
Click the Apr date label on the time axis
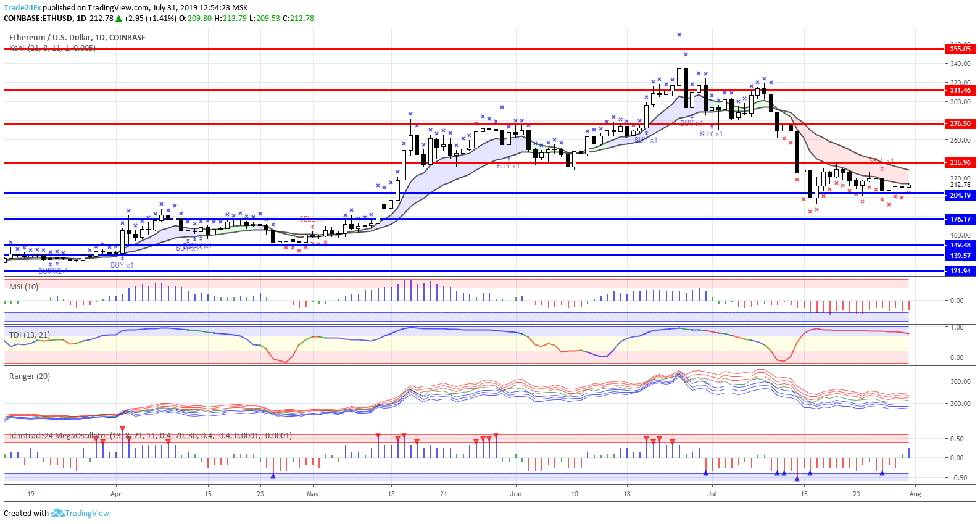click(116, 494)
